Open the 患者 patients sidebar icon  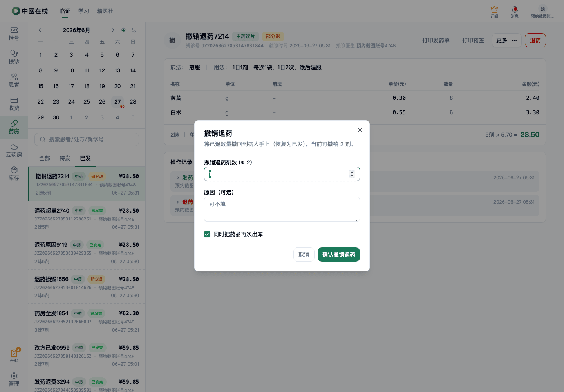point(14,80)
